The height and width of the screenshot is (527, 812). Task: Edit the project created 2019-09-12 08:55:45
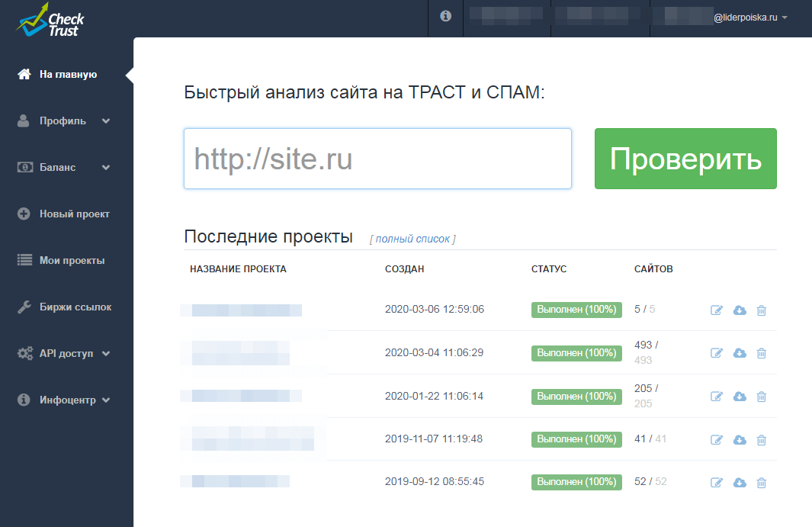coord(716,483)
